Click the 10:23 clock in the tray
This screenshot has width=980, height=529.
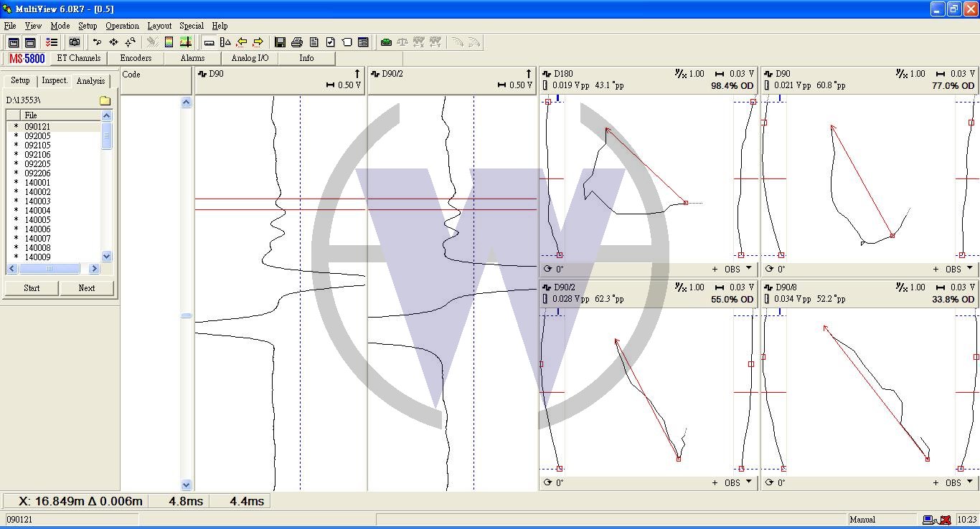point(967,520)
